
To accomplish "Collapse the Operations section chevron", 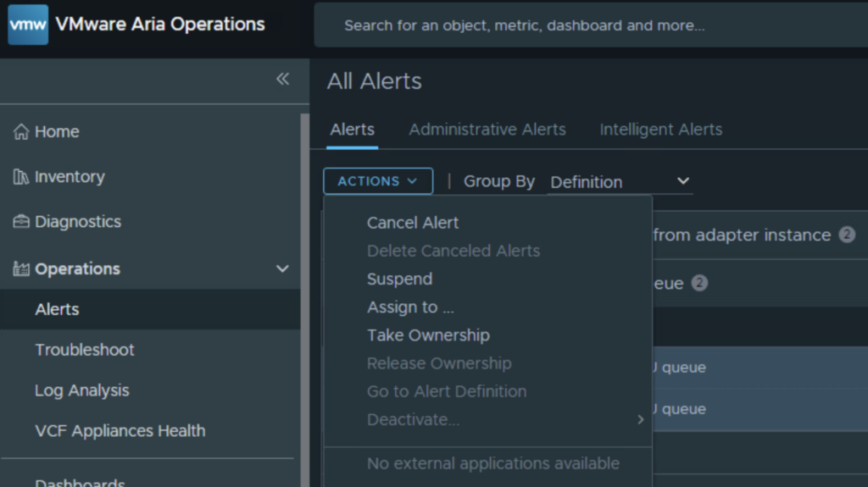I will click(282, 269).
